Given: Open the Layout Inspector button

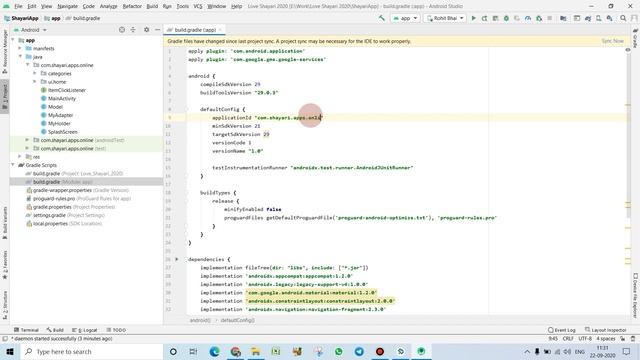Looking at the screenshot, I should (x=606, y=330).
